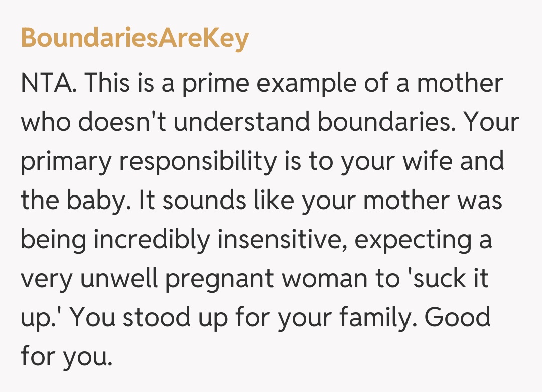Click the phrase 'your wife and'
The width and height of the screenshot is (542, 392).
[423, 162]
